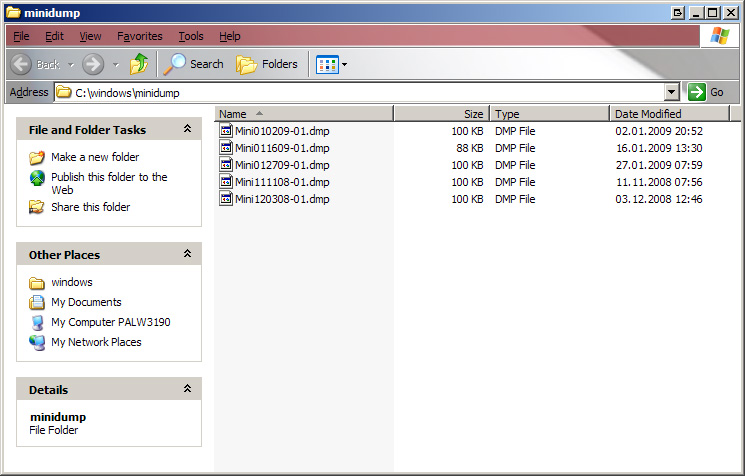The height and width of the screenshot is (476, 745).
Task: Open My Network Places link
Action: (96, 342)
